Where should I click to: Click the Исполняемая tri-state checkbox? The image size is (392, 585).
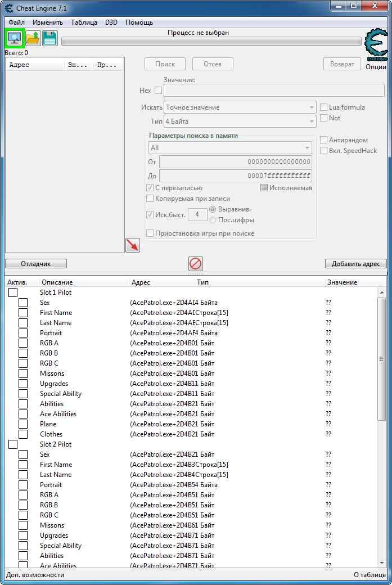pos(264,188)
